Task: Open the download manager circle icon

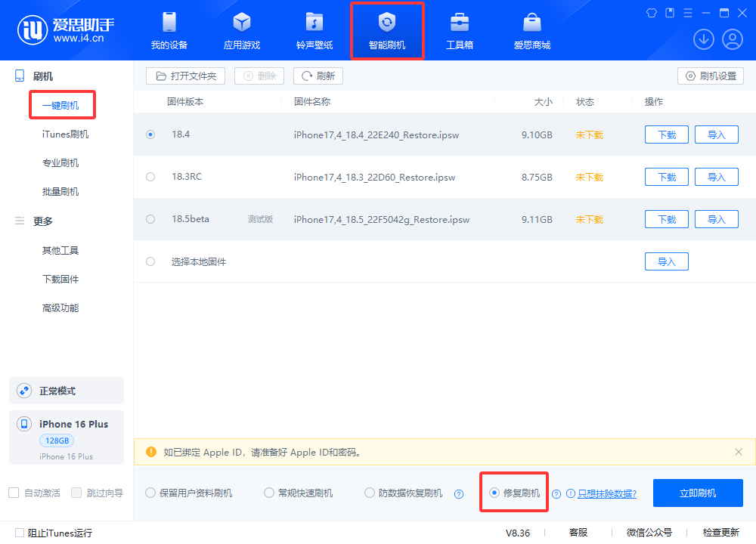Action: (703, 39)
